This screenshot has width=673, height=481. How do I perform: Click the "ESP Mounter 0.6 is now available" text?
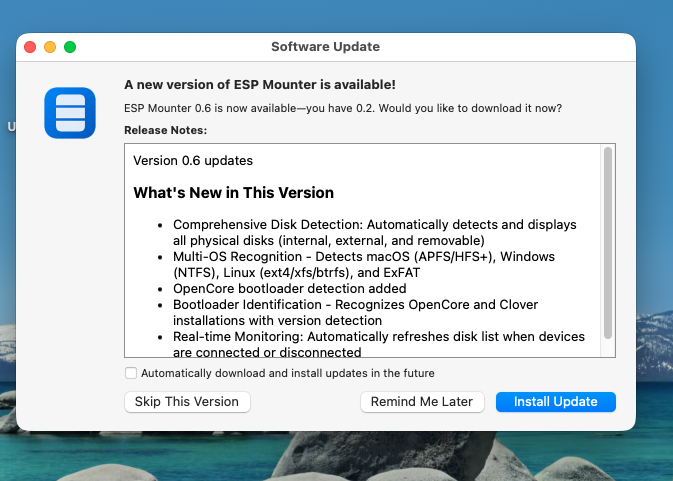click(343, 108)
